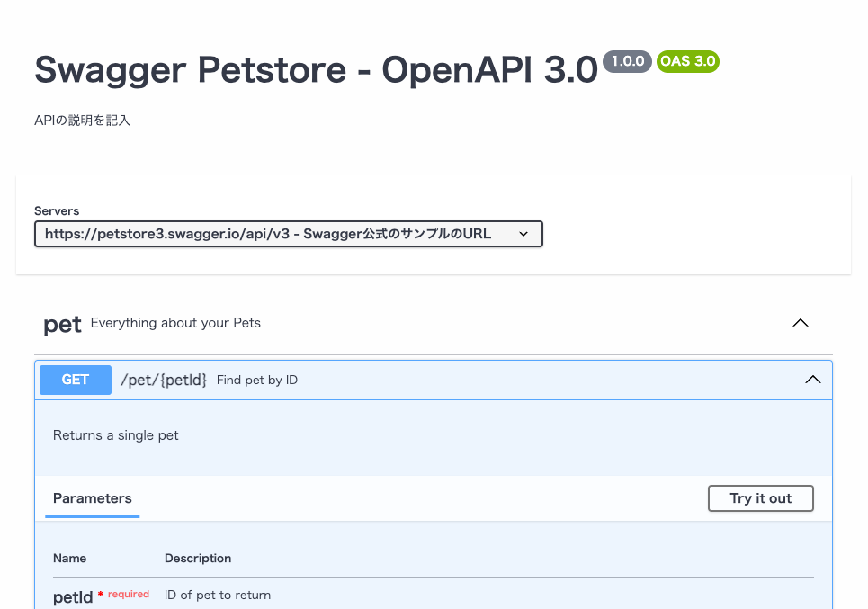Click the petId parameter name
The width and height of the screenshot is (868, 609).
(x=73, y=596)
